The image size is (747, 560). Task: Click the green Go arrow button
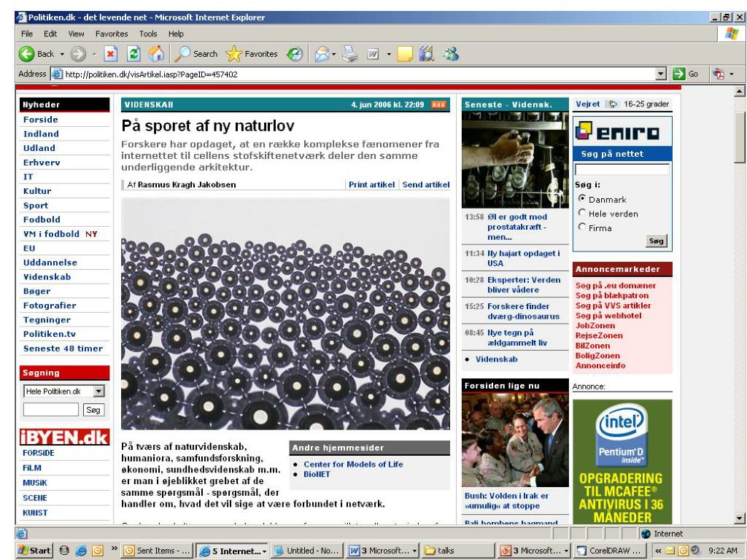coord(679,74)
